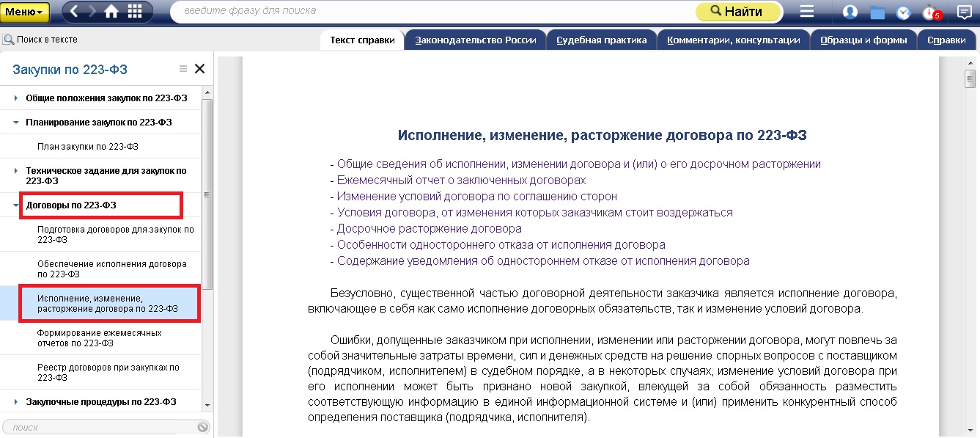Switch to Образцы и формы tab
The width and height of the screenshot is (980, 438).
(x=863, y=40)
